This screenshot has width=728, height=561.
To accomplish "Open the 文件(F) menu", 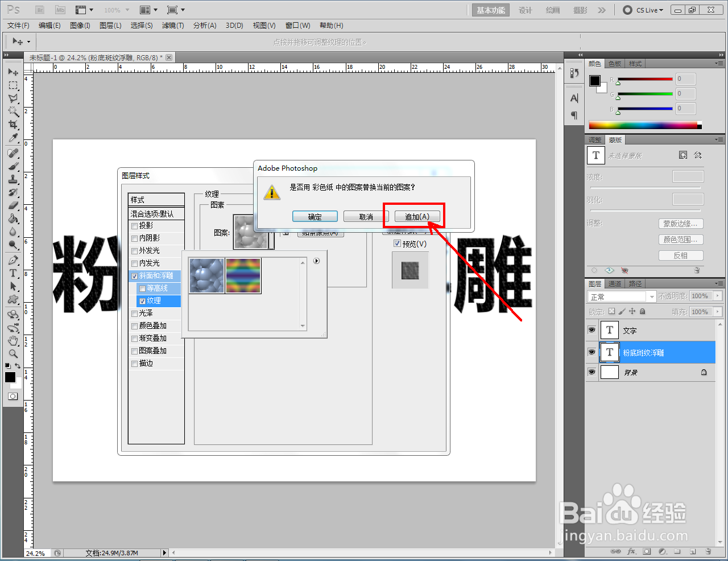I will point(18,26).
